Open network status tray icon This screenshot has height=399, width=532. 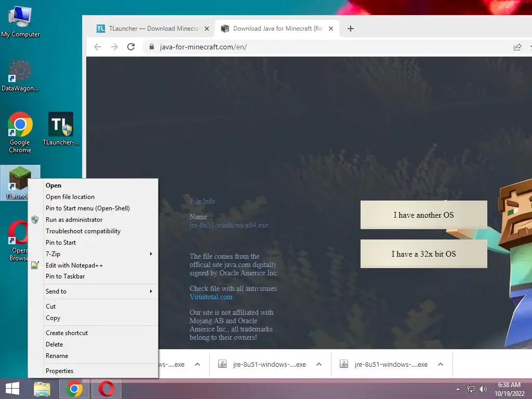pos(471,389)
